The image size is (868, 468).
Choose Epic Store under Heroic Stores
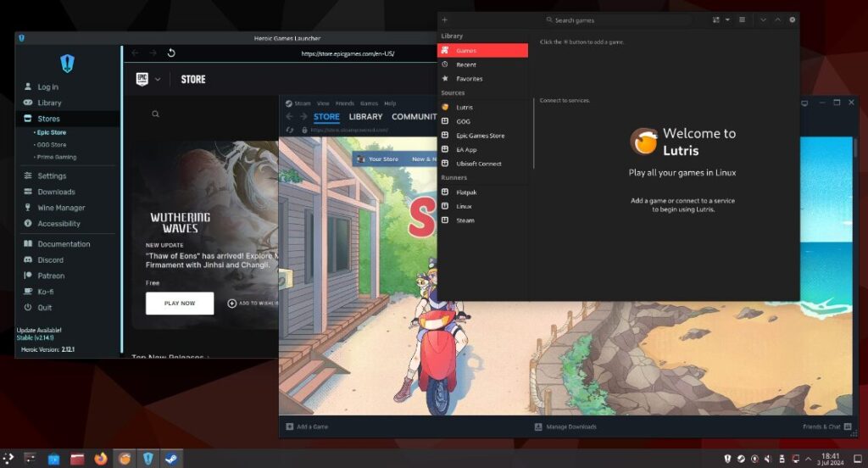click(51, 132)
